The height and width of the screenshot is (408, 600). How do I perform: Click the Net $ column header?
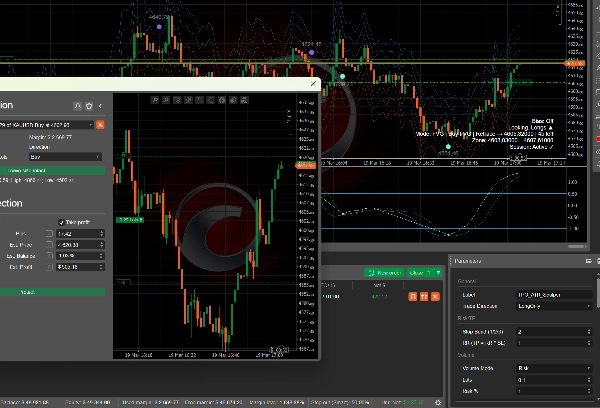[x=378, y=285]
